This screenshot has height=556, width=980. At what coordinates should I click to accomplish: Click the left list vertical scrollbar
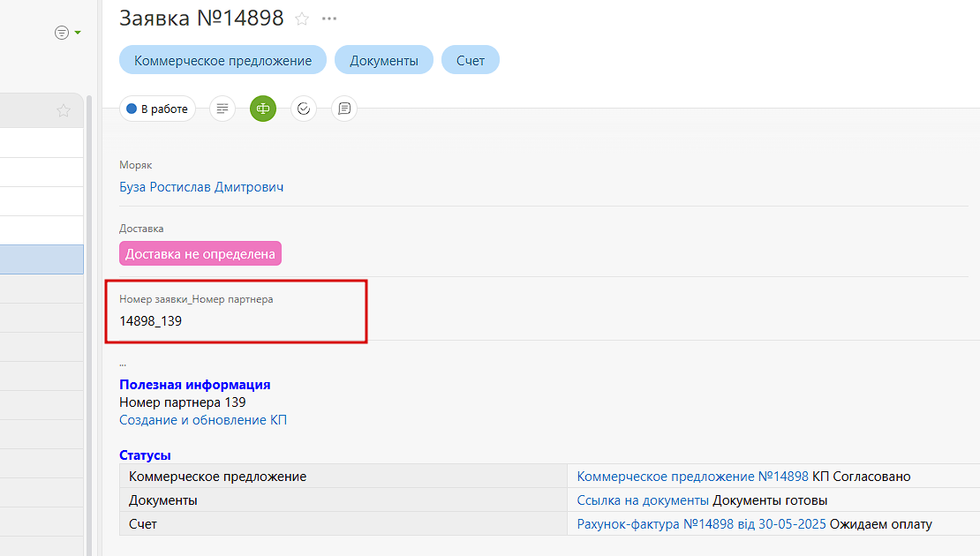(89, 325)
